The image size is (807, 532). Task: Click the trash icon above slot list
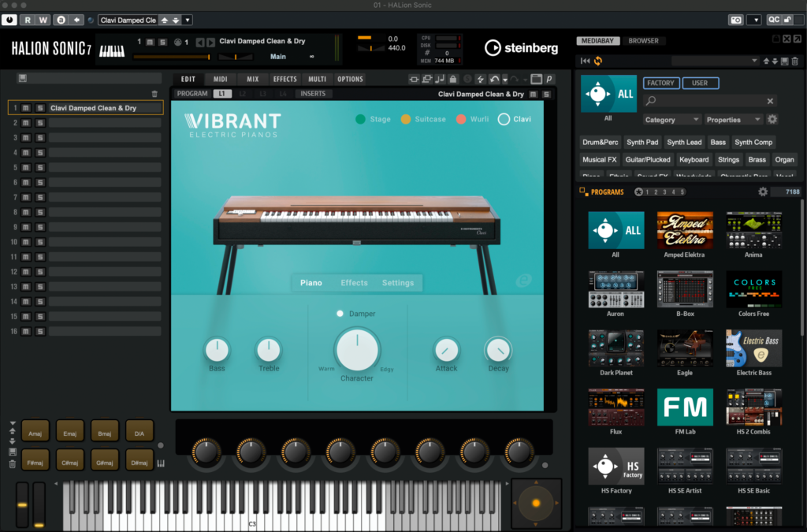pos(154,94)
